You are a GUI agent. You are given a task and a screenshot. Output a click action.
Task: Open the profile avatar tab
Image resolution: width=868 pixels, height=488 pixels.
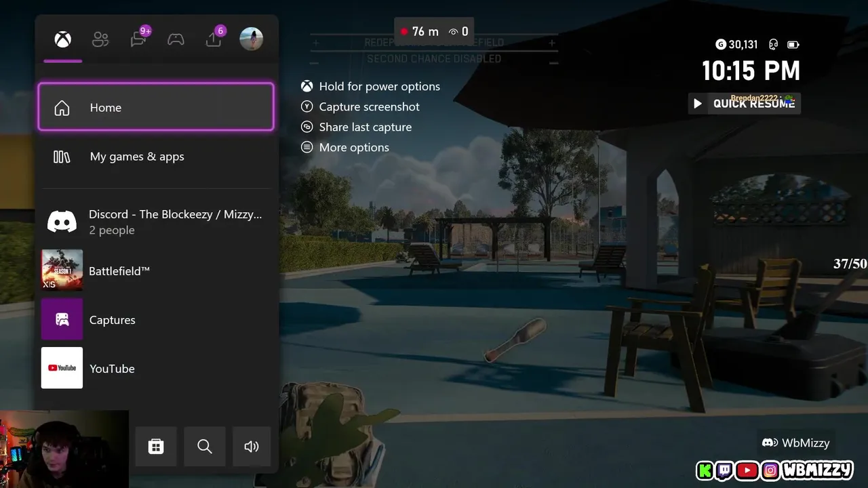[x=252, y=39]
